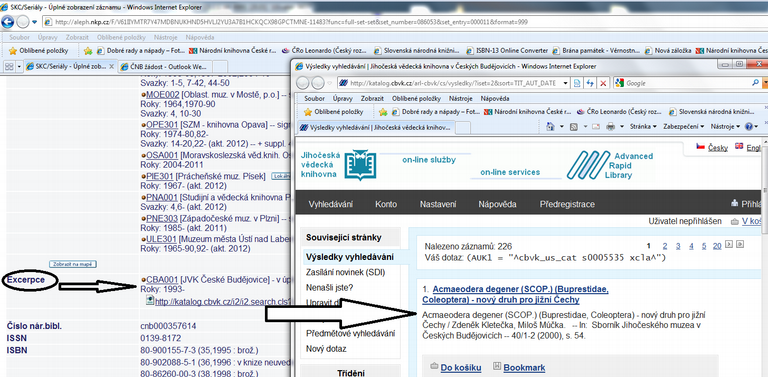
Task: Click the Google search magnifier icon
Action: coord(754,83)
